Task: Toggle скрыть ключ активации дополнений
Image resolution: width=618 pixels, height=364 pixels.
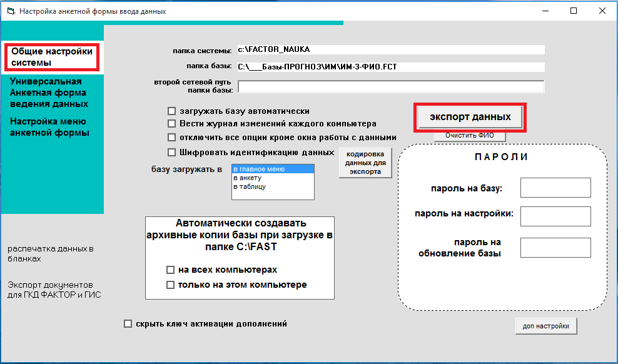Action: (128, 324)
